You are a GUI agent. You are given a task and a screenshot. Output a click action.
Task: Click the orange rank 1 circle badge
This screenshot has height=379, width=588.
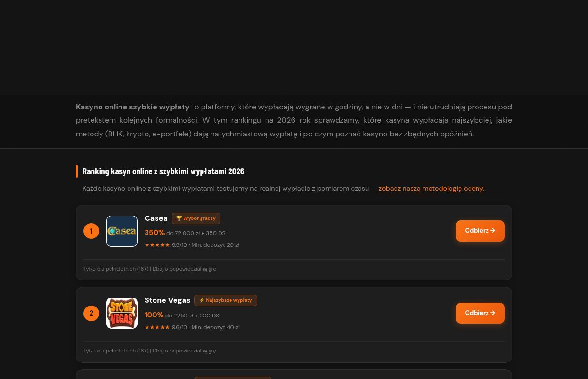91,231
